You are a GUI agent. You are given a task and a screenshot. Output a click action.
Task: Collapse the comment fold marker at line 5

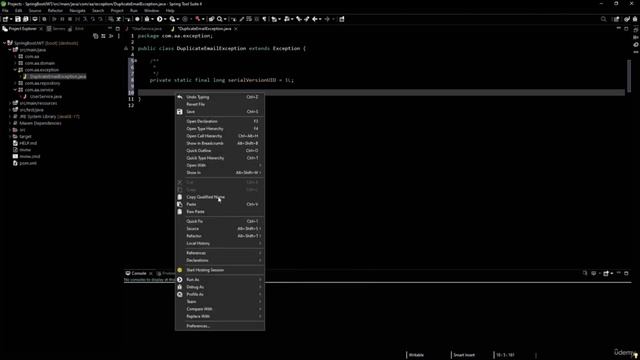(136, 60)
